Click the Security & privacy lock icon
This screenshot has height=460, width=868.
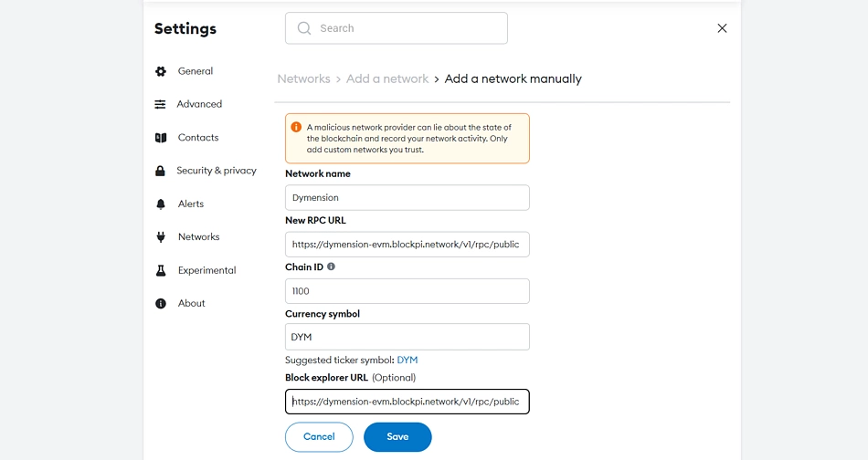[x=160, y=171]
